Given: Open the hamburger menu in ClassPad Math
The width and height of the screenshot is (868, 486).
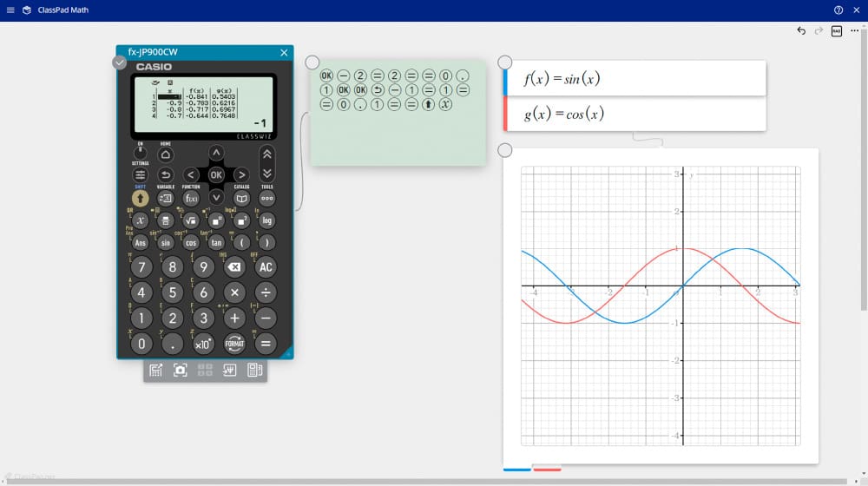Looking at the screenshot, I should pyautogui.click(x=10, y=10).
